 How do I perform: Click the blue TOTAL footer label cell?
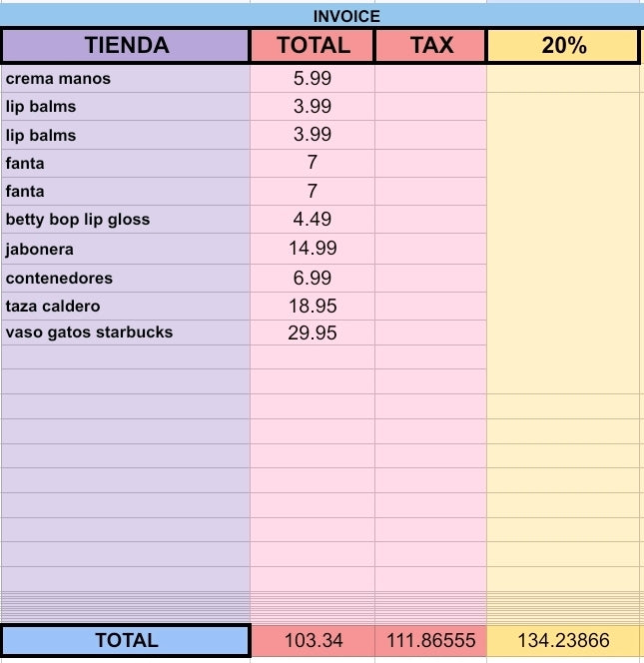coord(126,640)
